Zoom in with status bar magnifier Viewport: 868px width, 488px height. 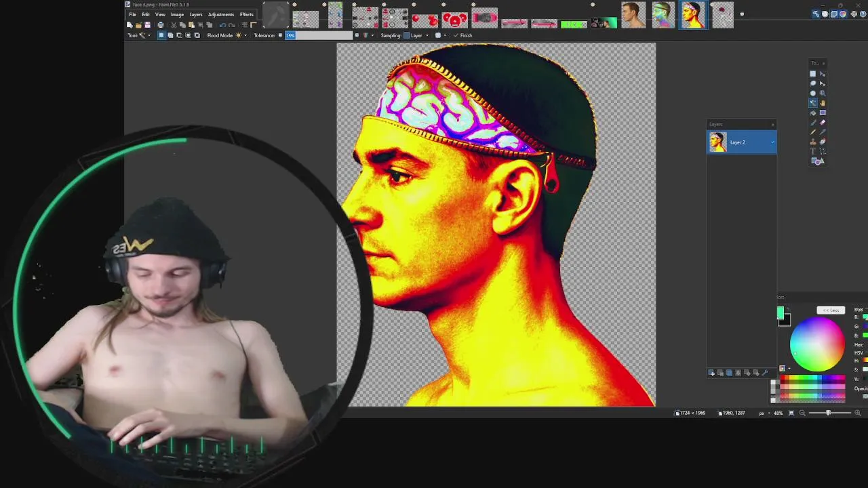[x=857, y=413]
